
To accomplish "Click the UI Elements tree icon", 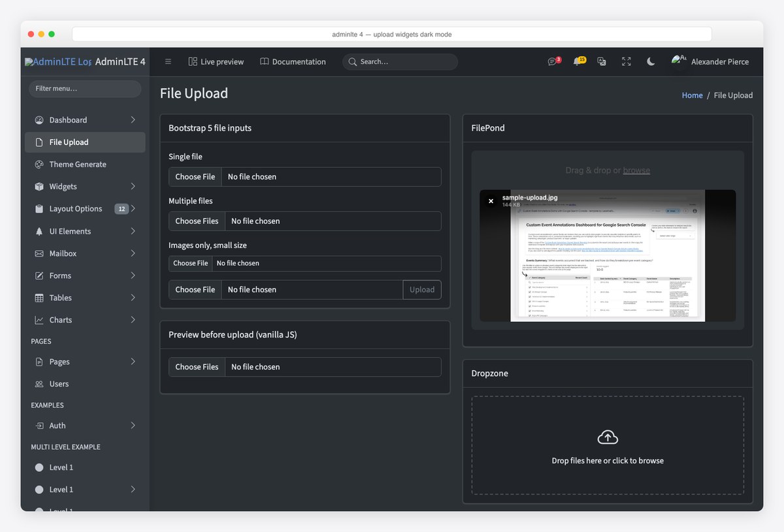I will 39,231.
